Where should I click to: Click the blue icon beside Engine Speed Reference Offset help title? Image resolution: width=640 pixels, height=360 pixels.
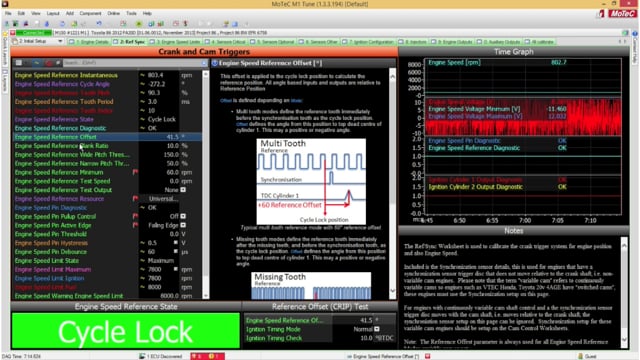coord(215,63)
